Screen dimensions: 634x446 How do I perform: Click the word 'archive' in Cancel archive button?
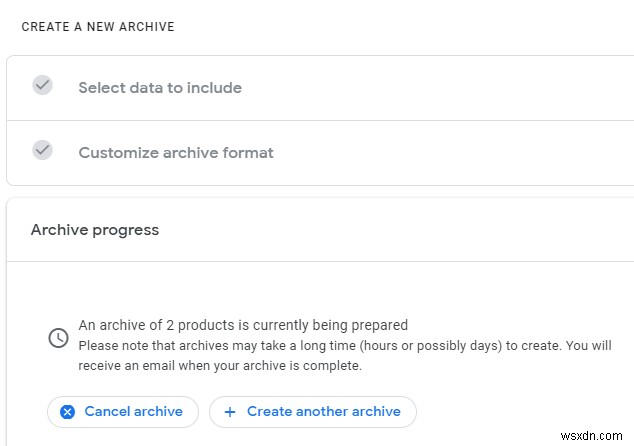pyautogui.click(x=158, y=411)
